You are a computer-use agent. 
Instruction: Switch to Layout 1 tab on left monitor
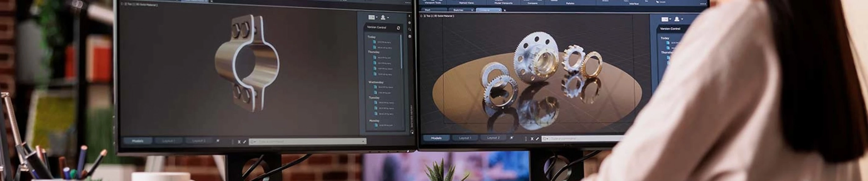pyautogui.click(x=169, y=141)
